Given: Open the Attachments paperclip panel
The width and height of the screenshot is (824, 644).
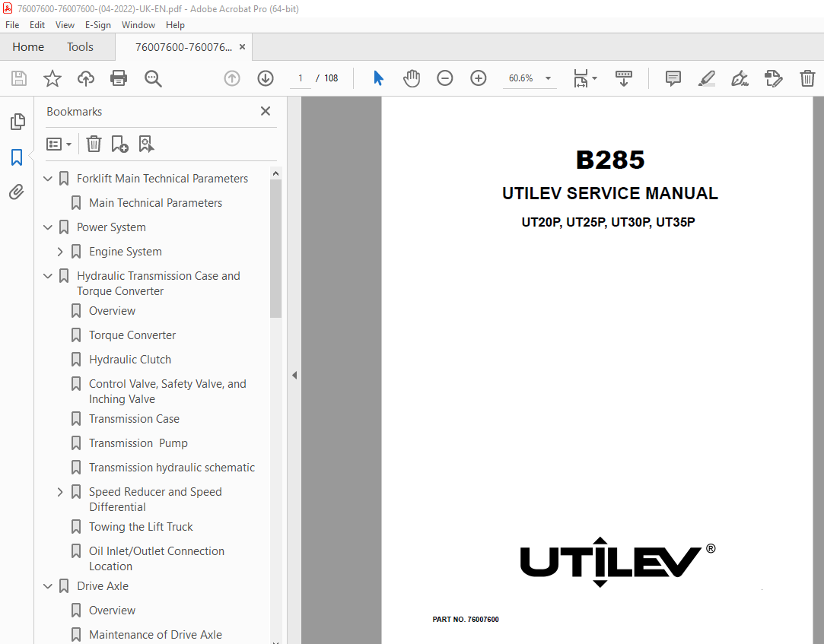Looking at the screenshot, I should pos(17,192).
